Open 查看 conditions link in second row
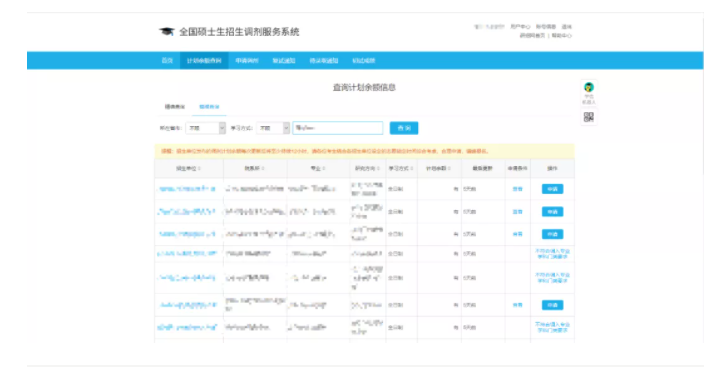Viewport: 716px width, 367px height. [x=517, y=212]
